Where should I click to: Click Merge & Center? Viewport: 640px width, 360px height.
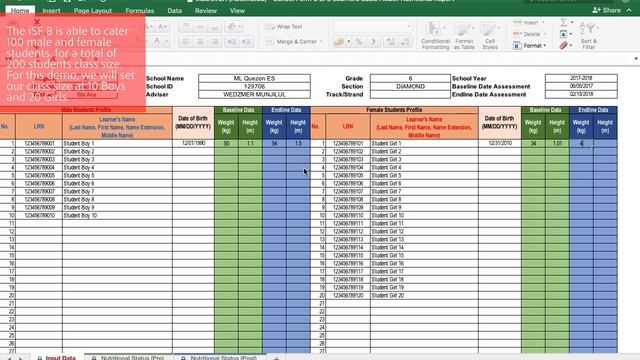point(291,42)
